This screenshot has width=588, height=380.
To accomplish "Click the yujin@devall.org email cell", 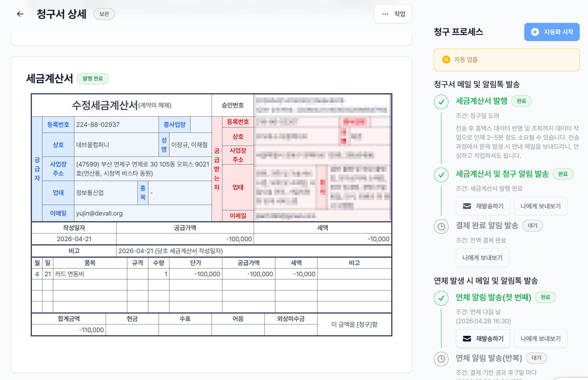I will point(99,213).
